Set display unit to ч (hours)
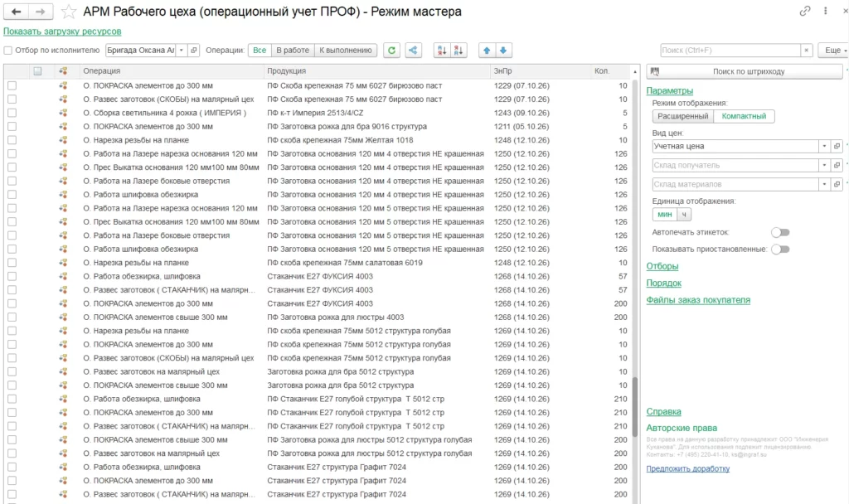Screen dimensions: 849x504 click(684, 215)
